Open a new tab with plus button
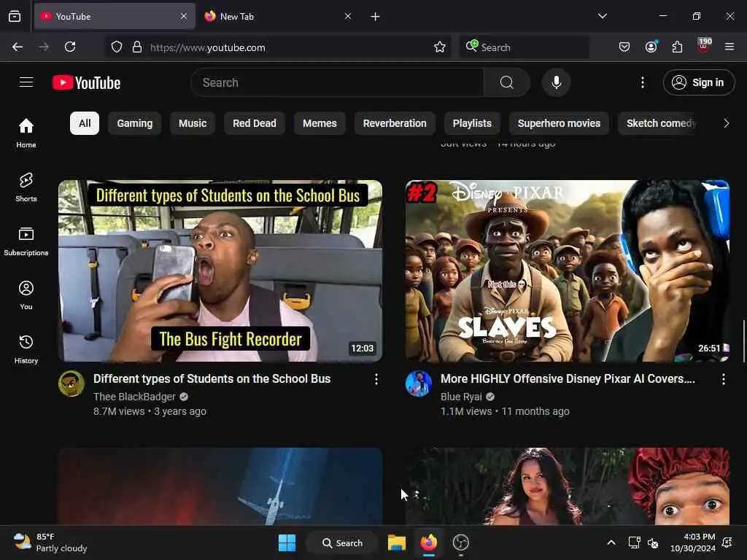 point(375,17)
